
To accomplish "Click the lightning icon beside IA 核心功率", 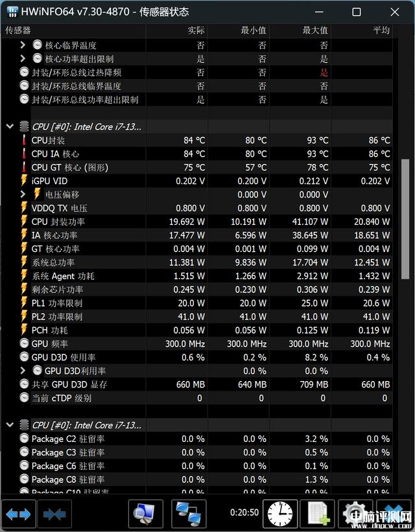I will tap(24, 235).
